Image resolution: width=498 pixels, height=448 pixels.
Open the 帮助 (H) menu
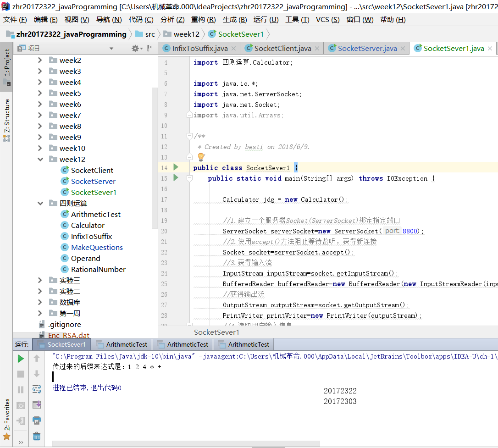[393, 20]
